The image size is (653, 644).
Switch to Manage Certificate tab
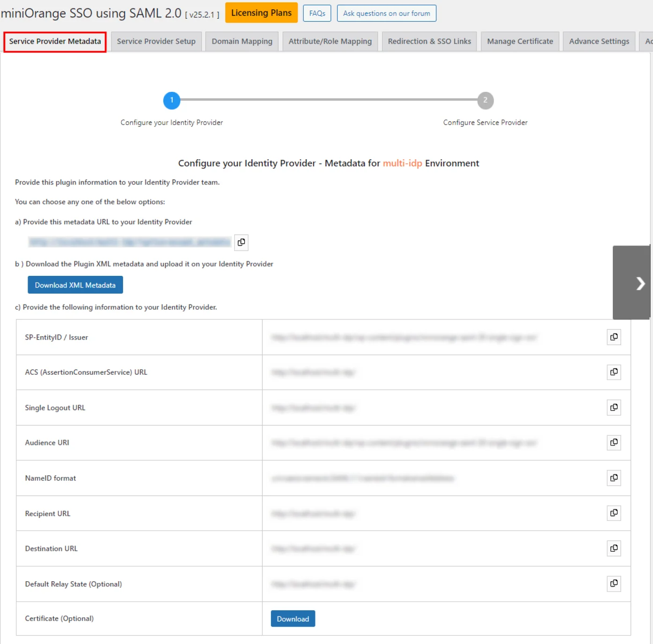click(x=520, y=42)
